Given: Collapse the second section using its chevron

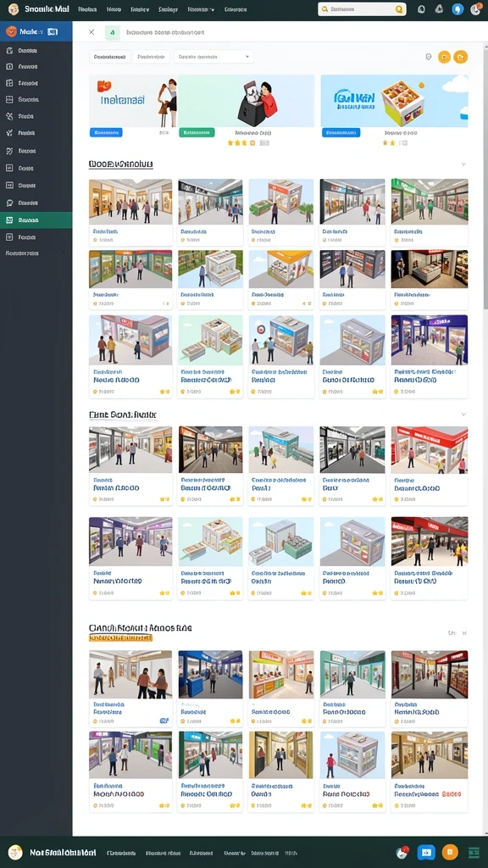Looking at the screenshot, I should pyautogui.click(x=463, y=414).
